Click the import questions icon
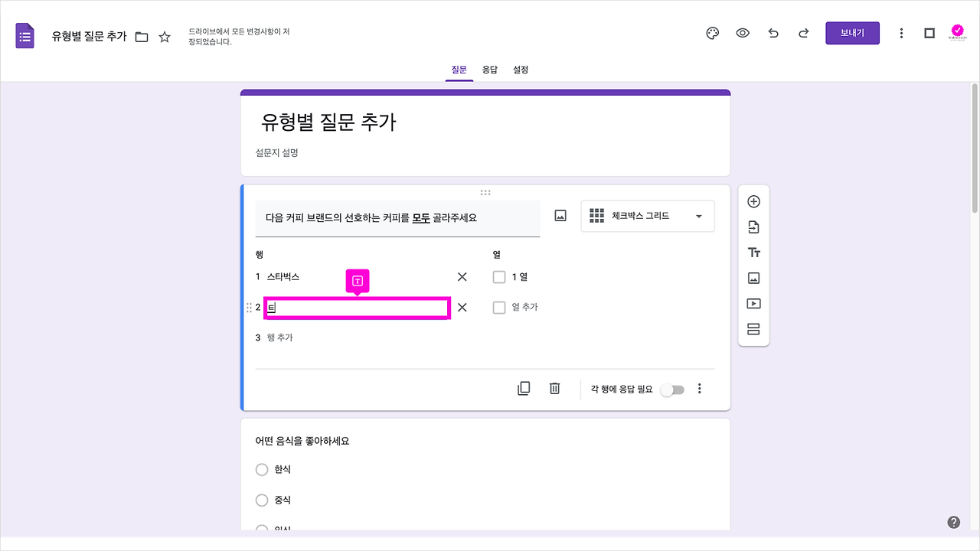 (753, 227)
